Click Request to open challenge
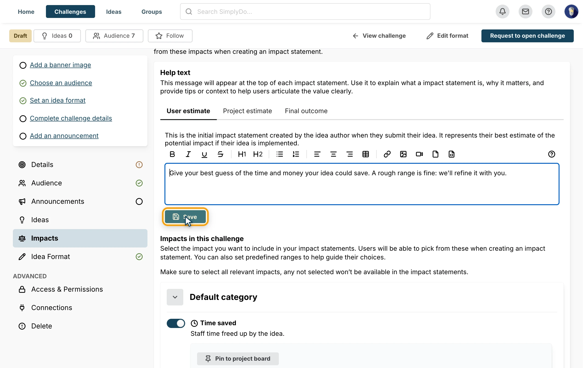Screen dimensions: 588x368 pyautogui.click(x=527, y=36)
